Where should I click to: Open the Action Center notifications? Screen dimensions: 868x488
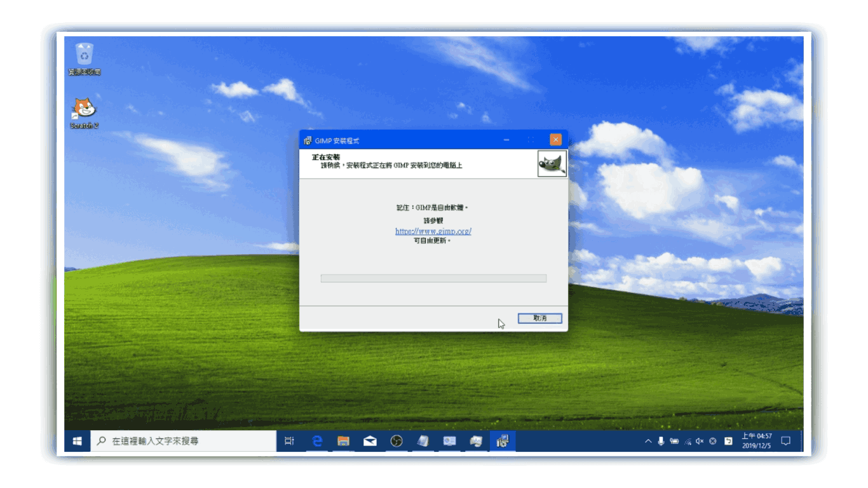coord(785,441)
